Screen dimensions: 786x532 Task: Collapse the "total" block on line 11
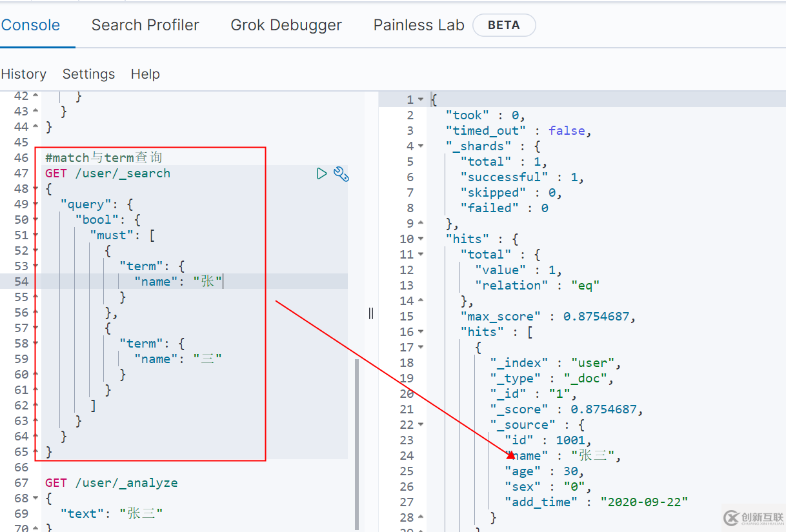pos(421,255)
